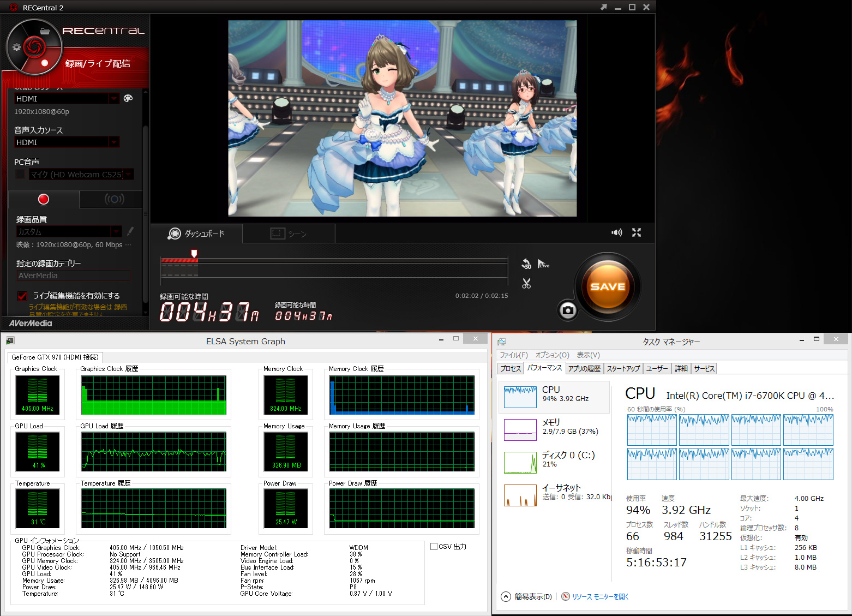Click the red swirl logo on the RECentral dial
This screenshot has height=616, width=852.
34,46
